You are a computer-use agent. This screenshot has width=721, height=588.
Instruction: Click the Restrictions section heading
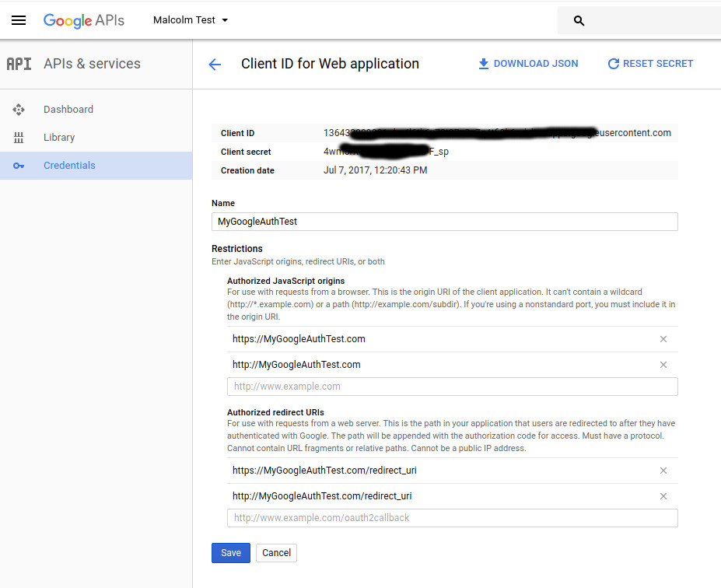(x=236, y=249)
